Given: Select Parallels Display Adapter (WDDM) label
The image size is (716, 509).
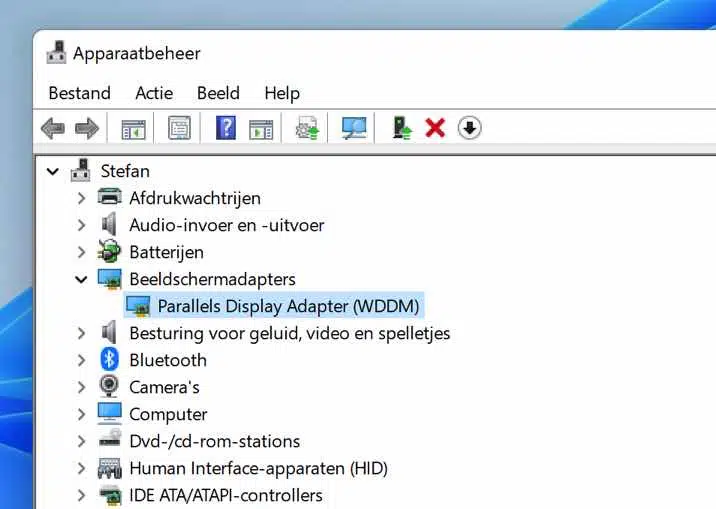Looking at the screenshot, I should click(288, 306).
